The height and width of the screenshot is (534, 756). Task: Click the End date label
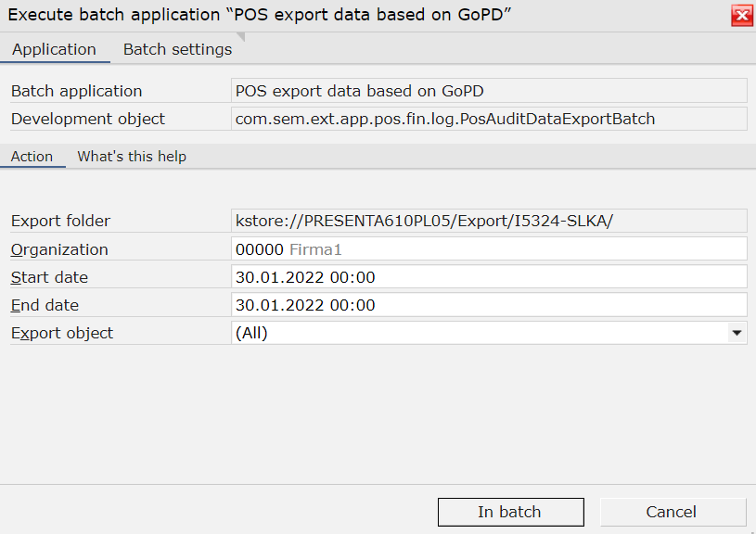coord(45,305)
